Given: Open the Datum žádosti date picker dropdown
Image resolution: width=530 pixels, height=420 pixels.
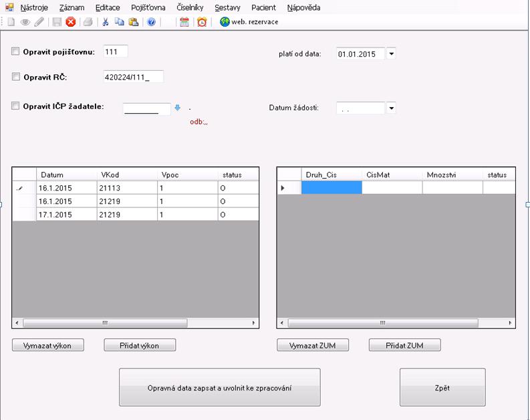Looking at the screenshot, I should [391, 108].
